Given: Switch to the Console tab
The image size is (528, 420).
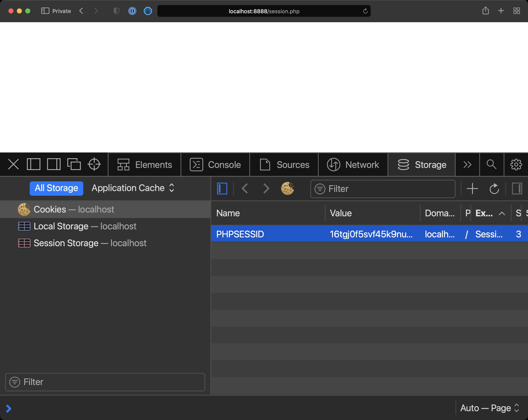Looking at the screenshot, I should click(215, 164).
